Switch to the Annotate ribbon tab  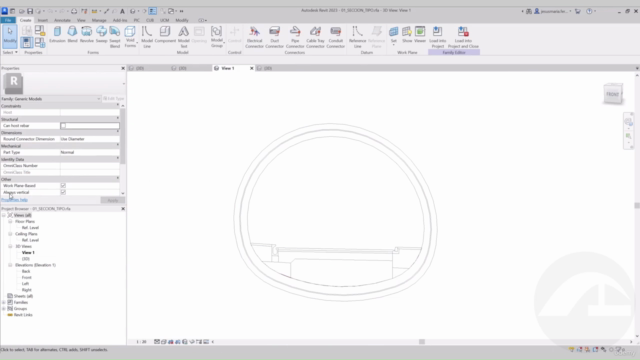coord(62,20)
